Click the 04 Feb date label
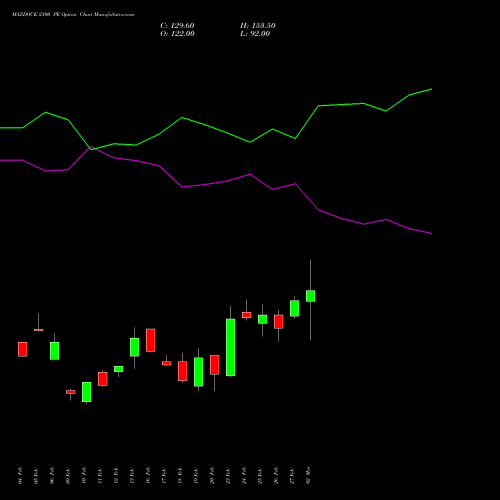This screenshot has height=500, width=500. [20, 476]
